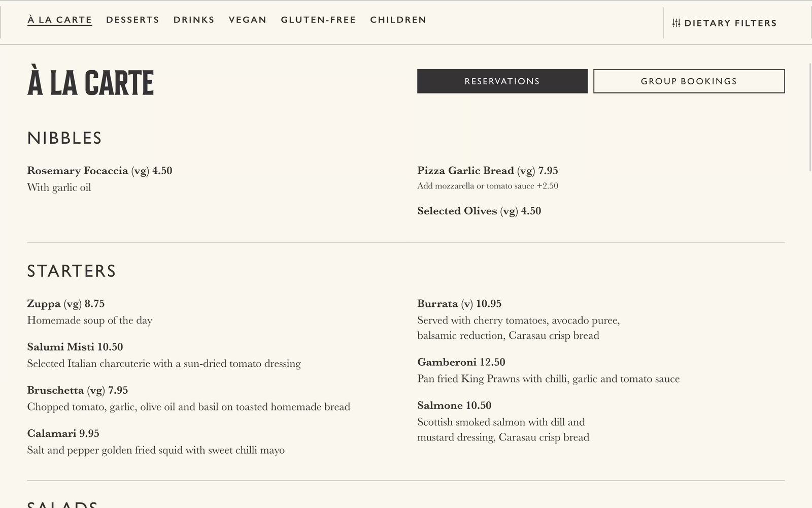Click the Burrata starter title
The height and width of the screenshot is (508, 812).
tap(437, 304)
